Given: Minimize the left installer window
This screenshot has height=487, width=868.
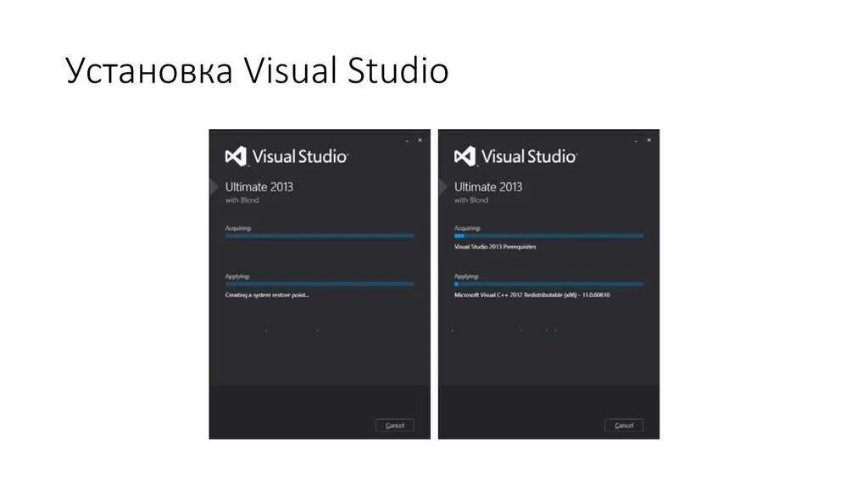Looking at the screenshot, I should (x=407, y=140).
